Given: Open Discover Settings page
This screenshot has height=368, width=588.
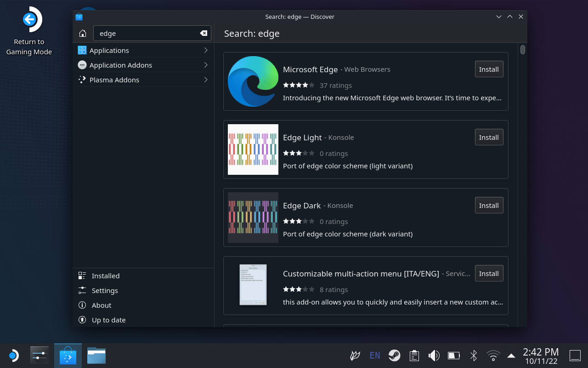Looking at the screenshot, I should [143, 290].
